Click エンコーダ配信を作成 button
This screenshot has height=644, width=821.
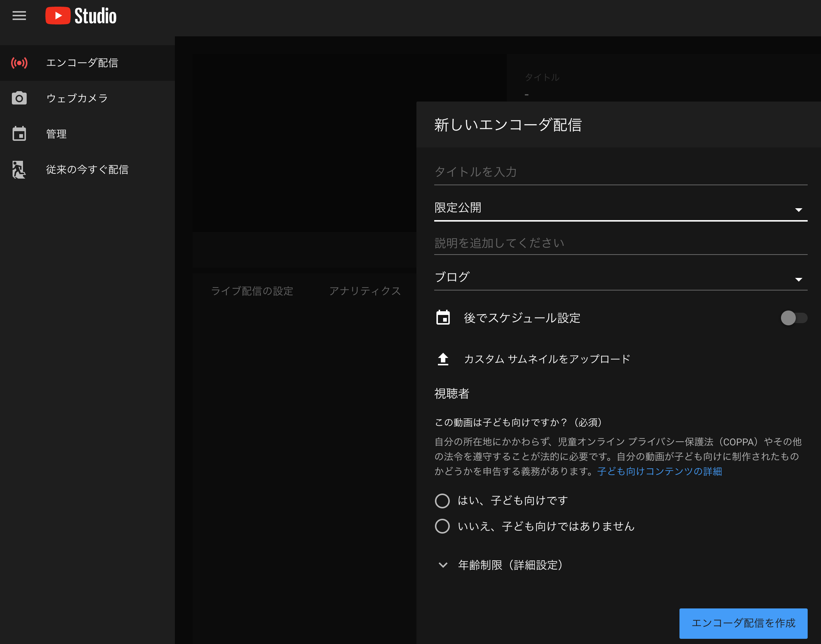coord(743,623)
